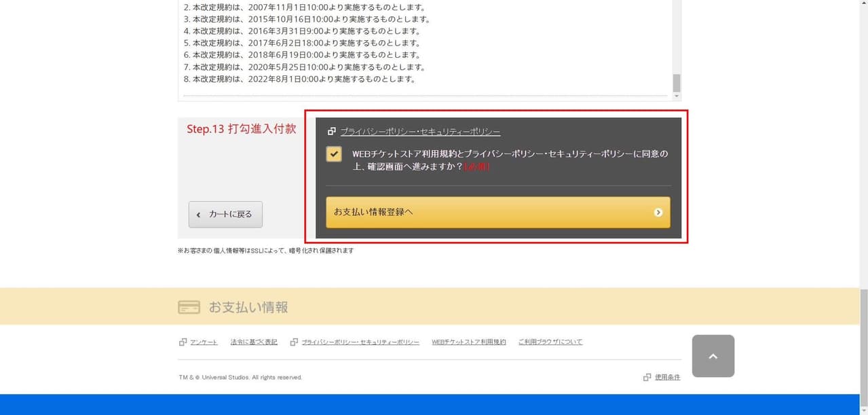This screenshot has height=415, width=868.
Task: Click the 2007年11月1日10:00 revision line
Action: click(x=305, y=7)
